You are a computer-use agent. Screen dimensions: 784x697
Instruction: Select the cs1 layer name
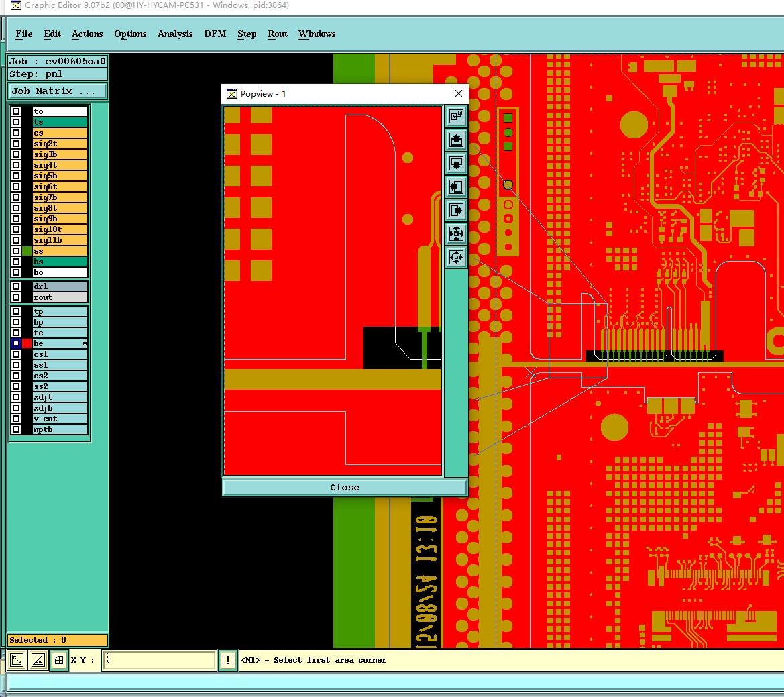click(x=60, y=354)
